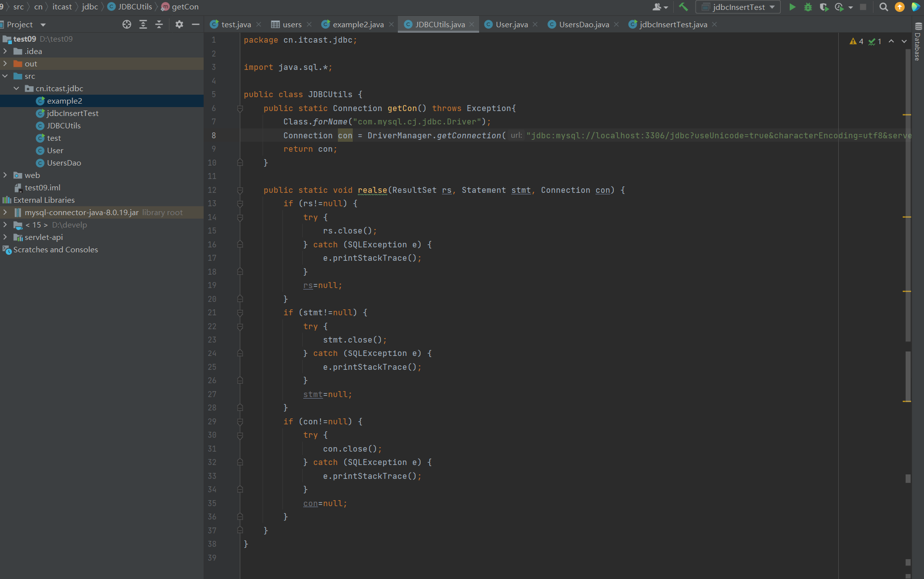924x579 pixels.
Task: Expand the servlet-api library node
Action: (5, 237)
